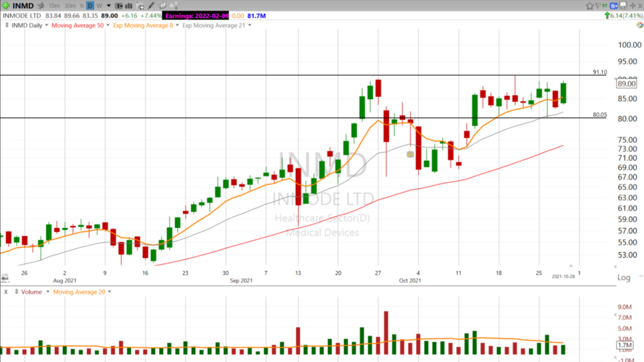Toggle the RT real-time indicator

(x=605, y=5)
